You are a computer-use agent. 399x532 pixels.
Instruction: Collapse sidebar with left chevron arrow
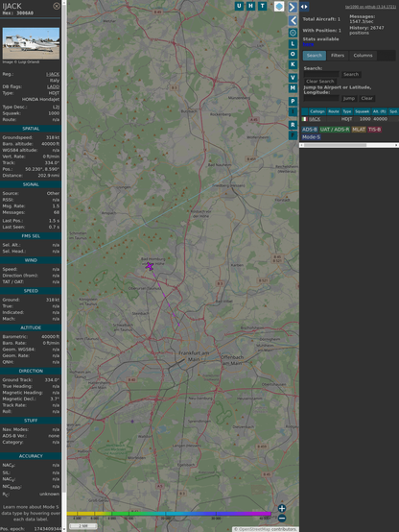pos(293,21)
